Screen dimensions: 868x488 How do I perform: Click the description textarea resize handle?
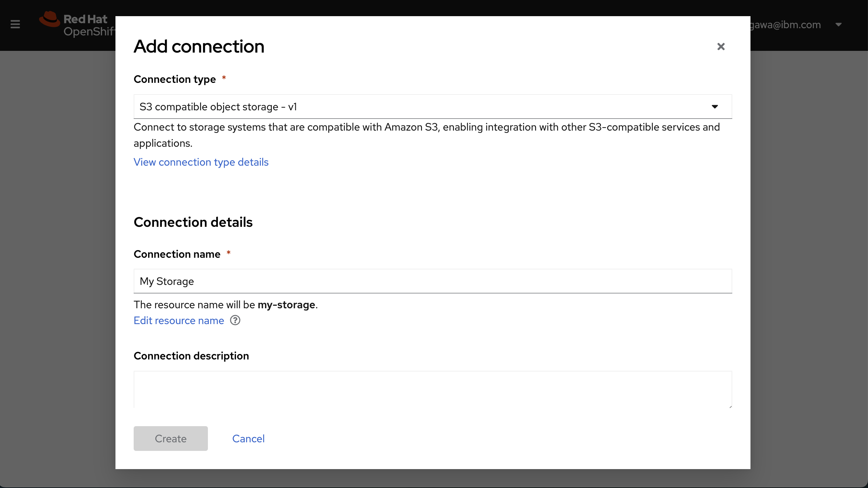pyautogui.click(x=730, y=406)
